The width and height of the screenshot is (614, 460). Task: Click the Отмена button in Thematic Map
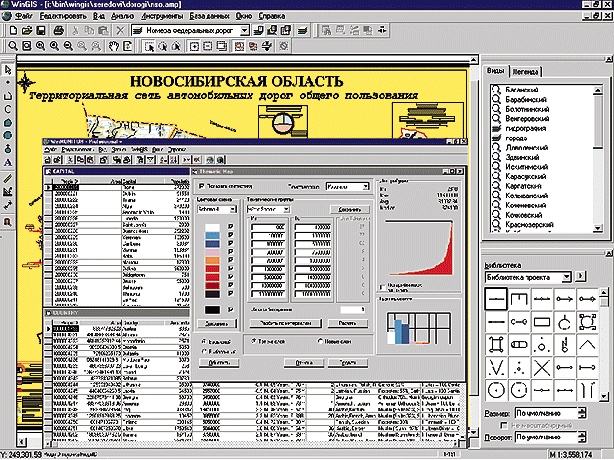point(303,363)
